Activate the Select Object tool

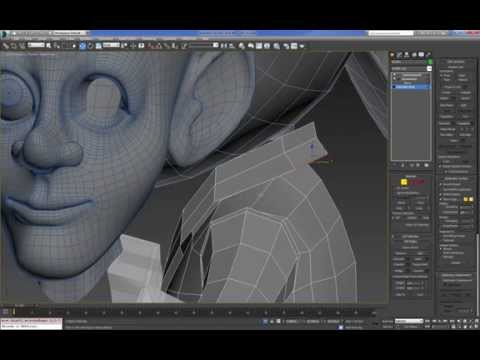(x=49, y=46)
